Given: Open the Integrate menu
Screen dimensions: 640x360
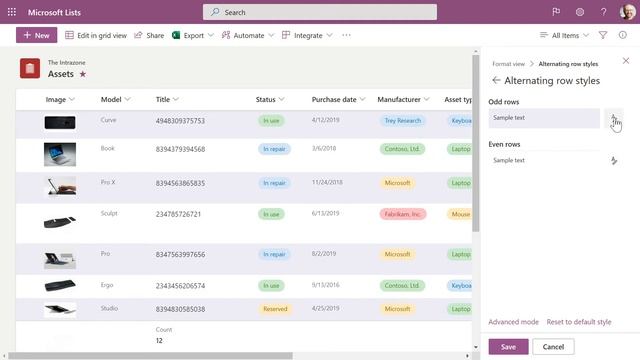Looking at the screenshot, I should (302, 36).
